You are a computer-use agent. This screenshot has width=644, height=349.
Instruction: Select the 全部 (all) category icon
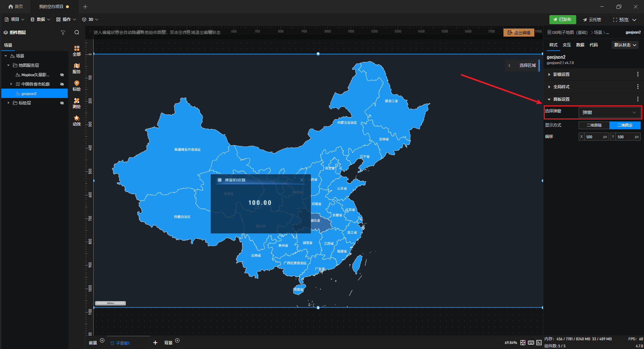point(76,51)
